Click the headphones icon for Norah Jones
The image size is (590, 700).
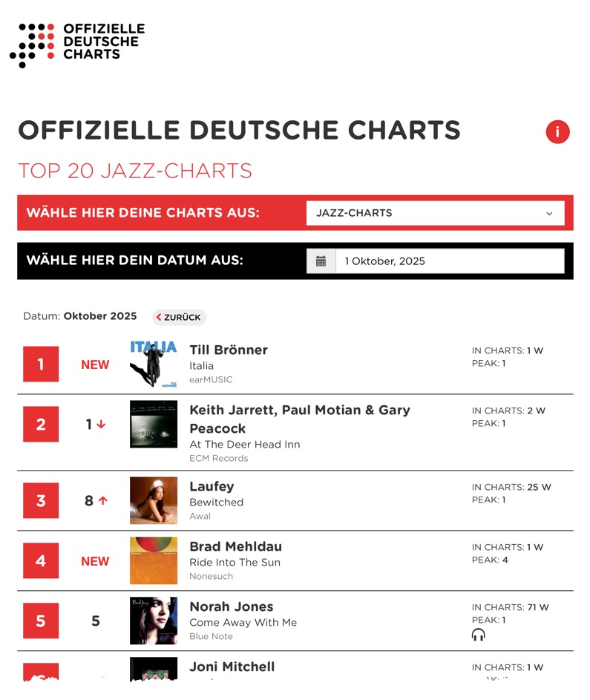pos(479,635)
